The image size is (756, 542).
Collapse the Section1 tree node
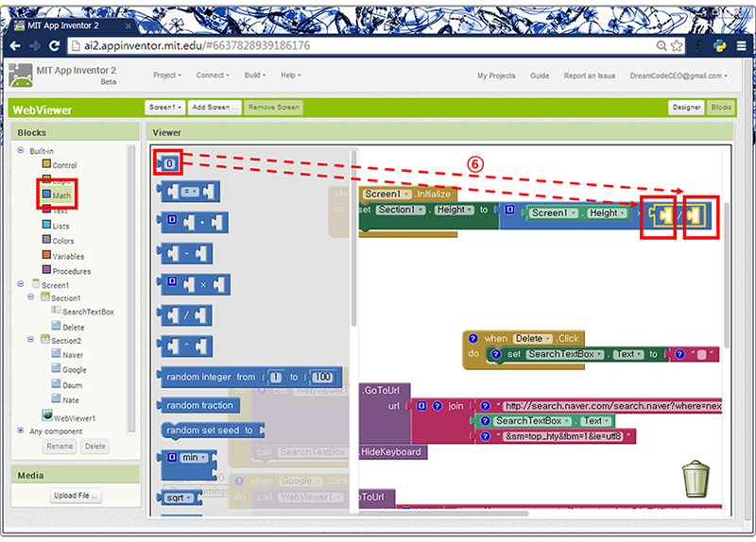[30, 296]
